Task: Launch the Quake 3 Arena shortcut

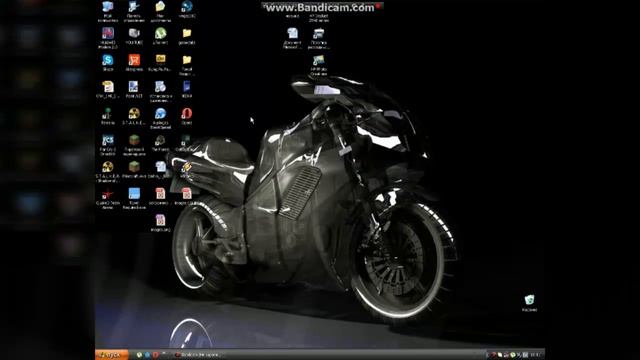Action: pos(108,199)
